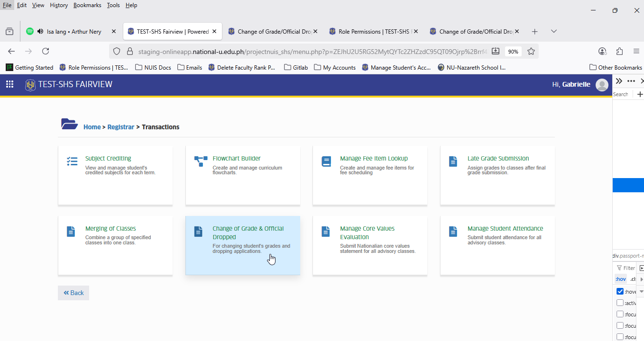Expand the devtools more tools chevrons
Viewport: 644px width, 341px height.
[x=619, y=81]
